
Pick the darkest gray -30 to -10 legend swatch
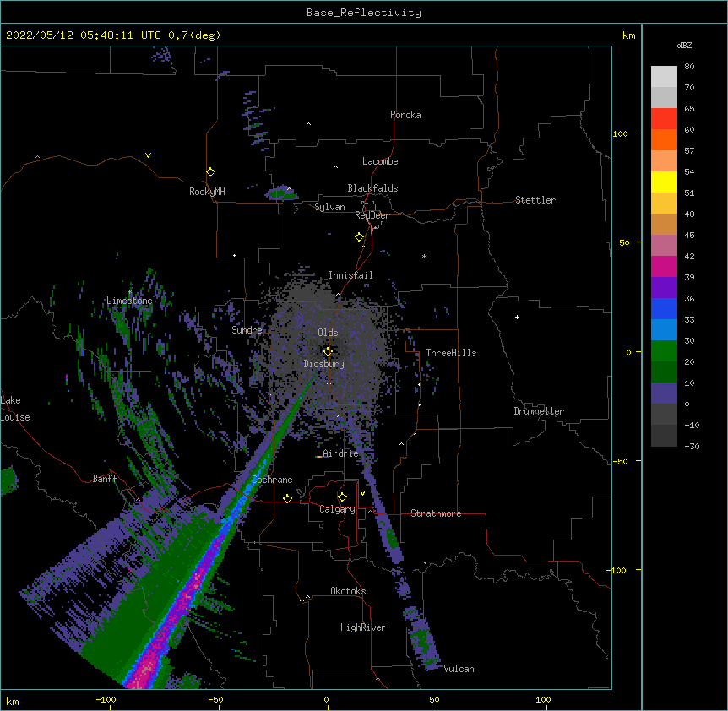(x=664, y=436)
